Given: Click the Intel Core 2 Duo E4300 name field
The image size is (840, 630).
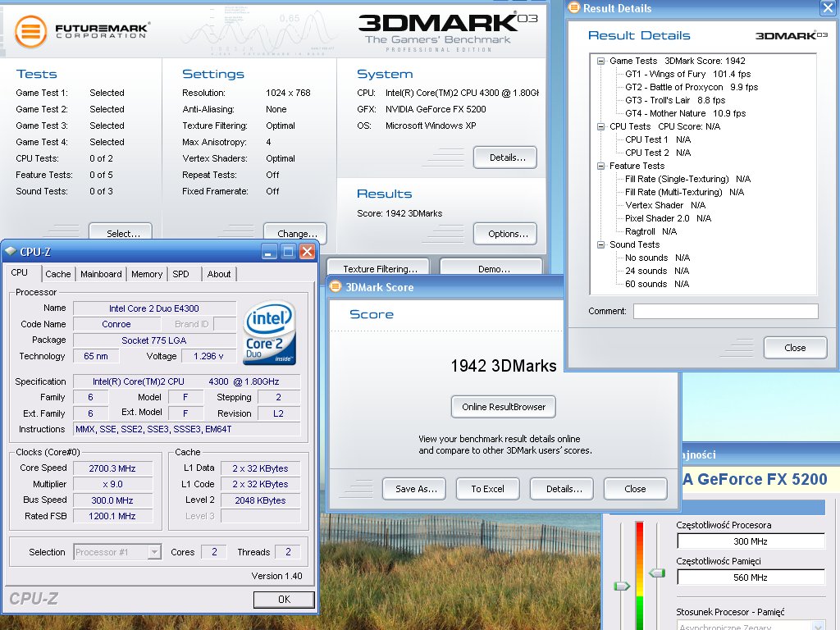Looking at the screenshot, I should 154,308.
